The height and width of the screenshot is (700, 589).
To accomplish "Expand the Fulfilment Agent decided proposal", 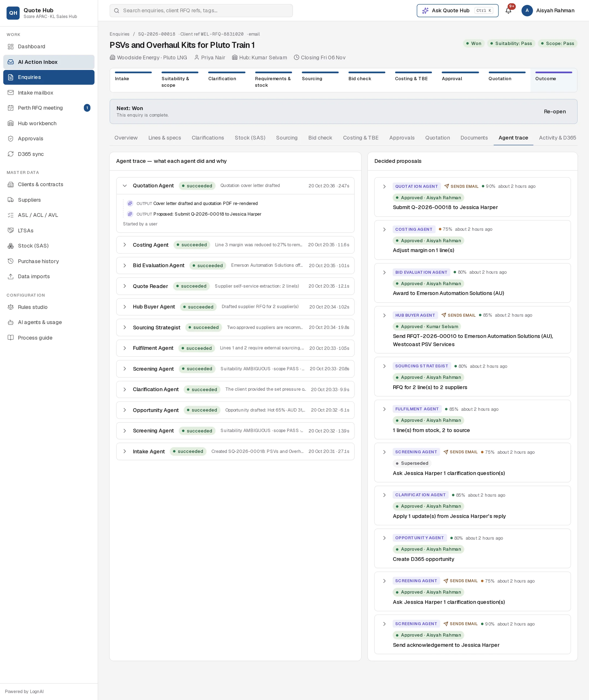I will click(384, 409).
